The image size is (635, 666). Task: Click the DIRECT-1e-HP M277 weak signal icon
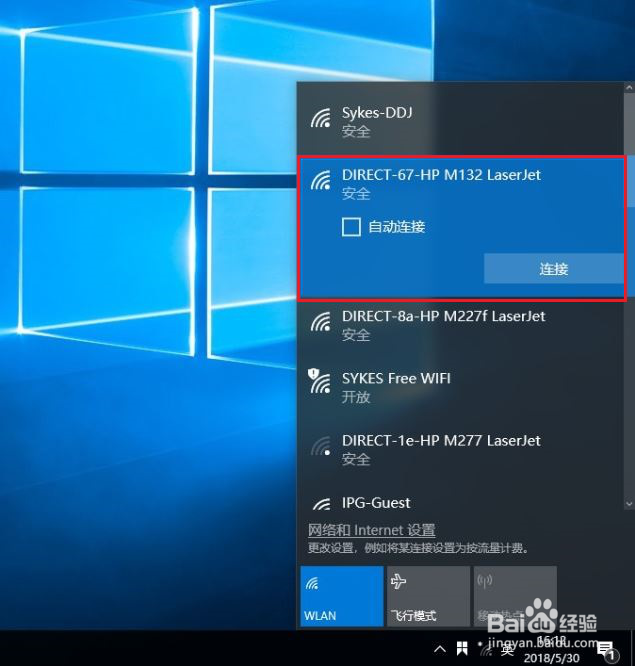point(321,446)
